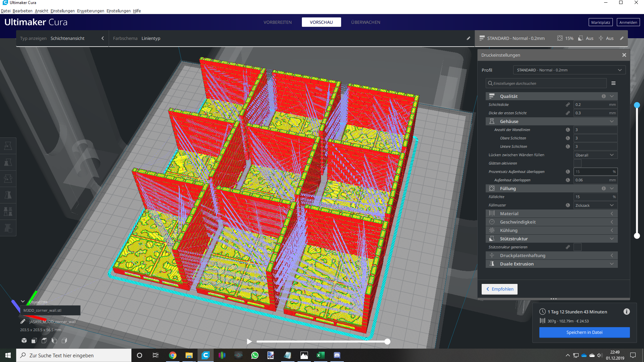Click the Einstellungen durchsuchen search field
Image resolution: width=644 pixels, height=362 pixels.
(546, 83)
